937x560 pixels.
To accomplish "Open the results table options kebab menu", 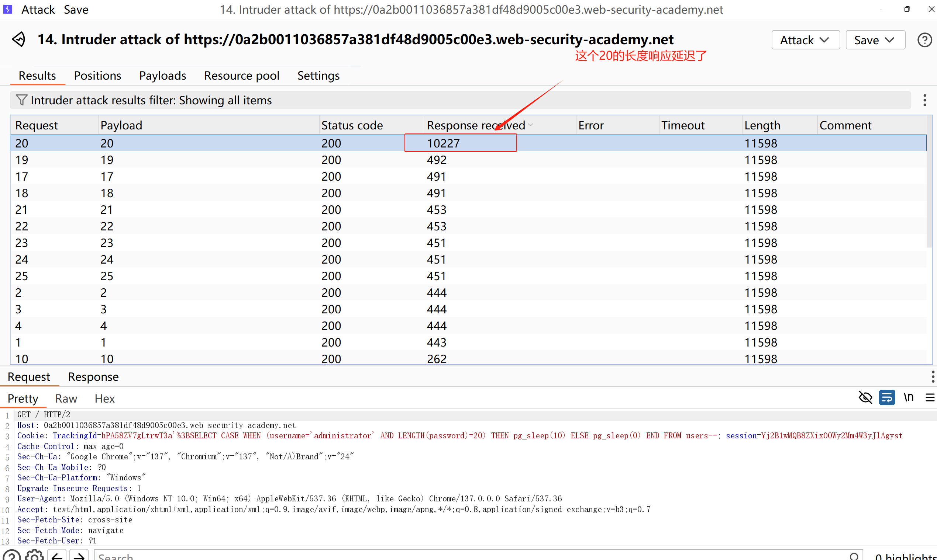I will [924, 100].
